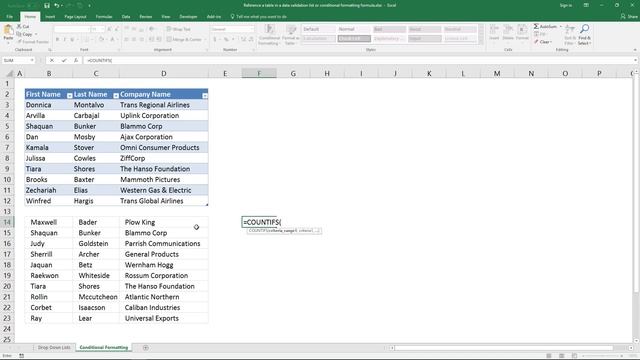Image resolution: width=640 pixels, height=360 pixels.
Task: Click the Borders icon
Action: (87, 40)
